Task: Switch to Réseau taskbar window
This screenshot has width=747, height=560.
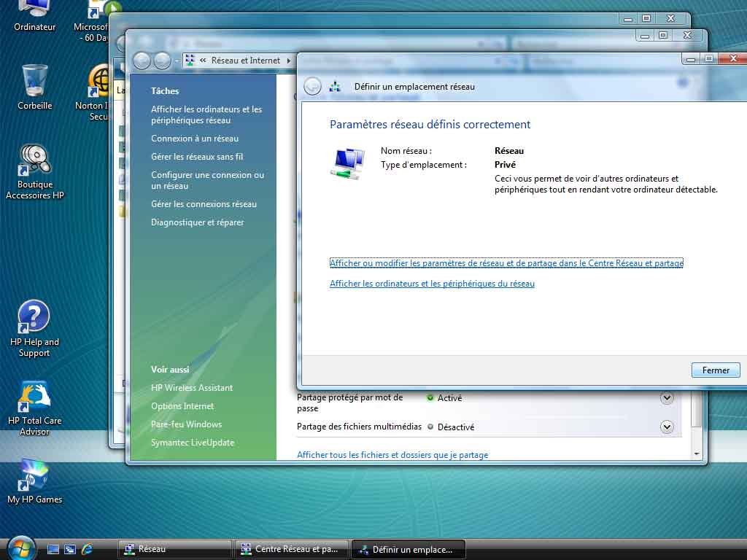Action: pos(175,549)
